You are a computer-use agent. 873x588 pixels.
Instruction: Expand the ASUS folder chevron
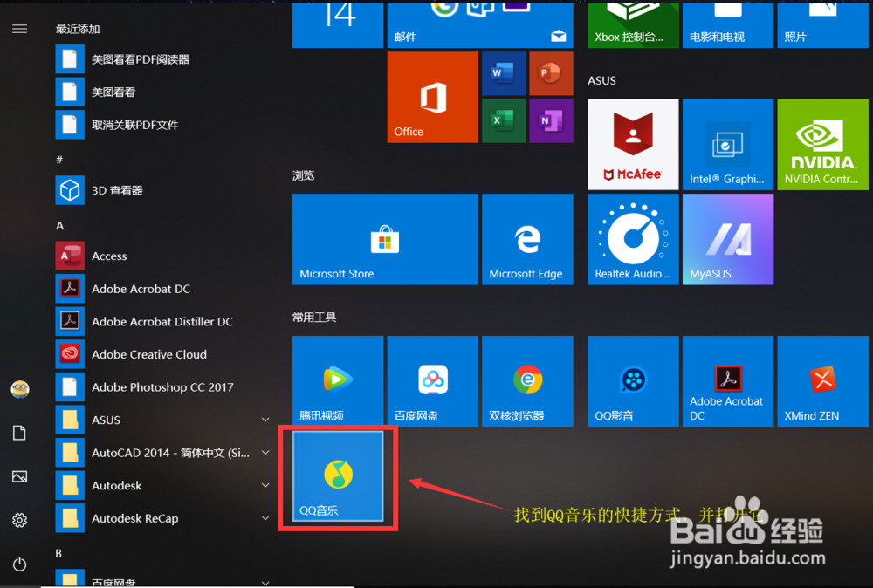point(265,420)
